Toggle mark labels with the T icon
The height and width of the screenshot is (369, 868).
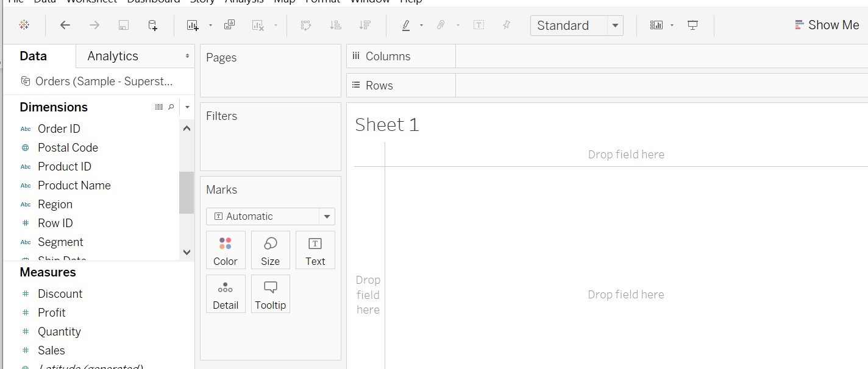(x=479, y=25)
